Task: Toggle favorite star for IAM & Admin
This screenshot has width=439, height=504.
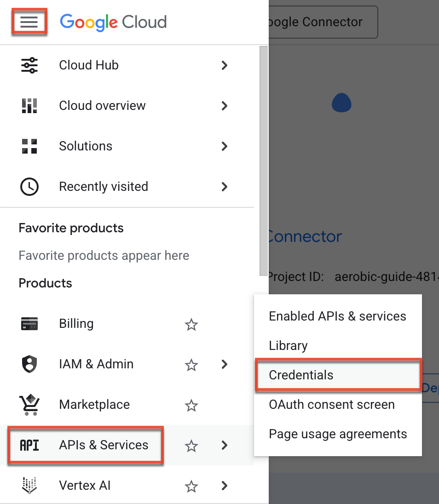Action: click(x=191, y=365)
